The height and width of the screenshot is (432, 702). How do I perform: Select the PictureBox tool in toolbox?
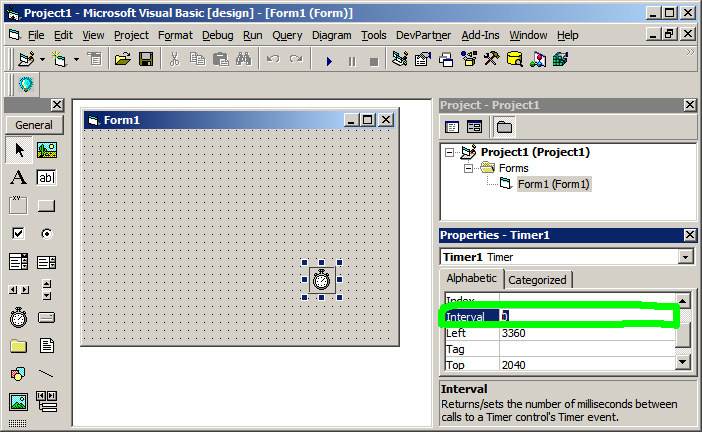46,150
